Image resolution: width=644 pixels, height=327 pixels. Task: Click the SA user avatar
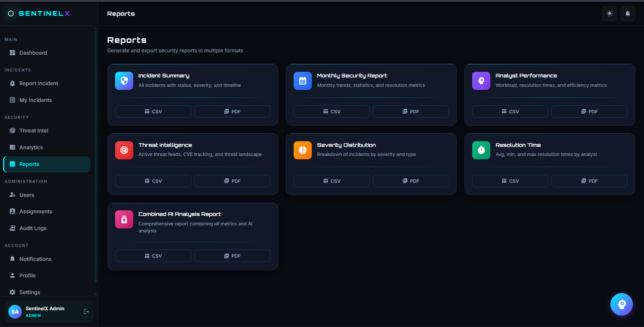click(x=15, y=312)
